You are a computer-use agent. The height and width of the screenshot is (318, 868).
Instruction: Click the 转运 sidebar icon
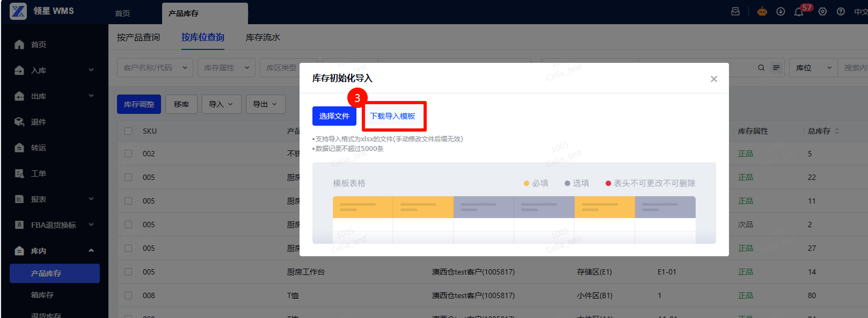pyautogui.click(x=19, y=148)
